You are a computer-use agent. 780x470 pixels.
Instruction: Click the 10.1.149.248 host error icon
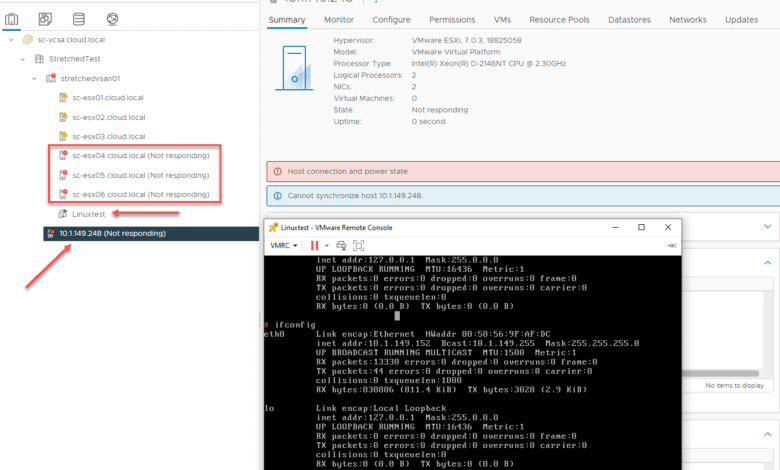tap(51, 233)
